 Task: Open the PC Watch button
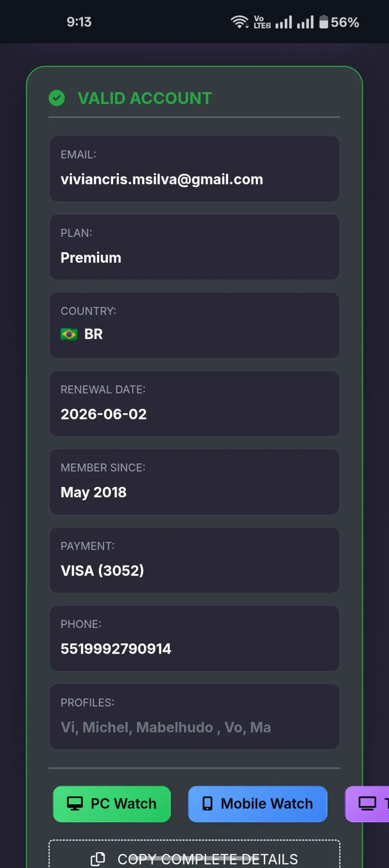(112, 804)
